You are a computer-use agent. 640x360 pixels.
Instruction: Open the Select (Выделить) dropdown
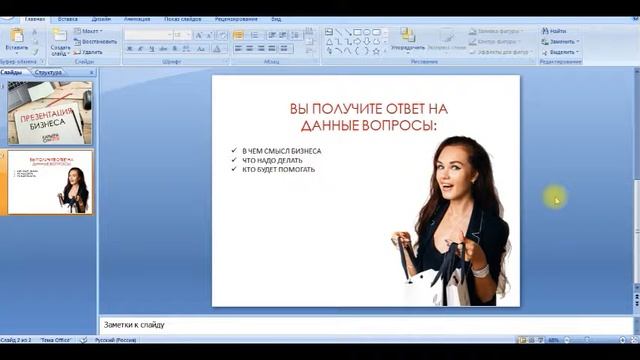pyautogui.click(x=560, y=52)
